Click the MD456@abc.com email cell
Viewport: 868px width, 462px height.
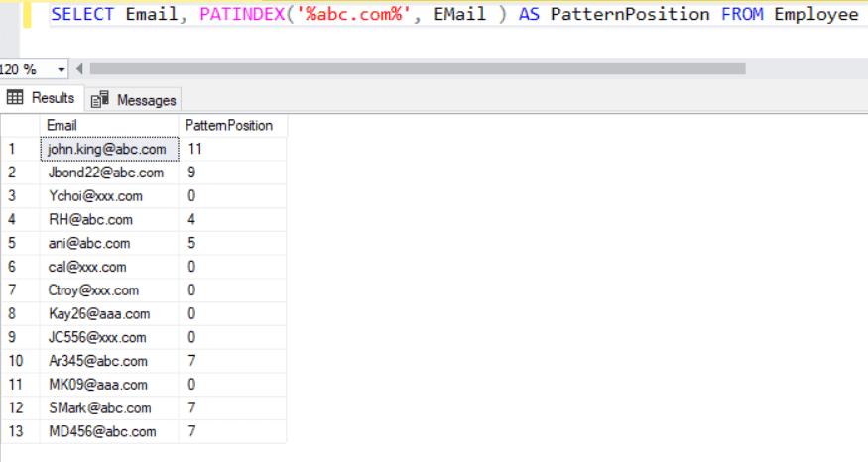point(102,431)
